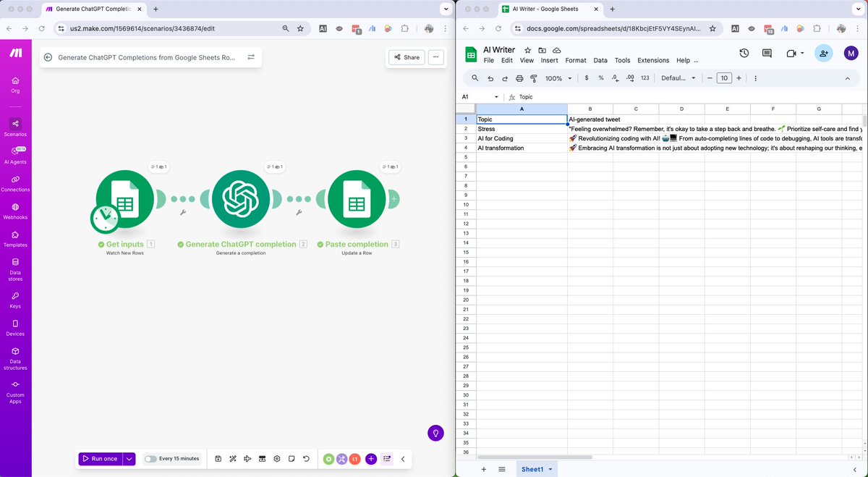The height and width of the screenshot is (477, 868).
Task: Open the 100% zoom level dropdown
Action: tap(556, 77)
